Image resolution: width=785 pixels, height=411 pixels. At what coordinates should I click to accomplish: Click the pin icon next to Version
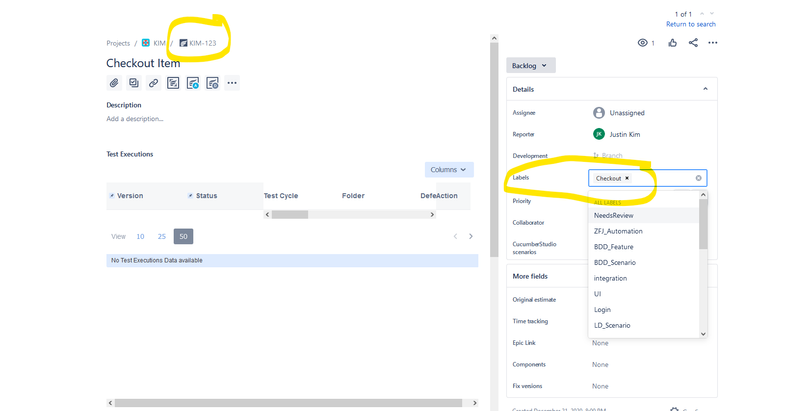point(112,196)
